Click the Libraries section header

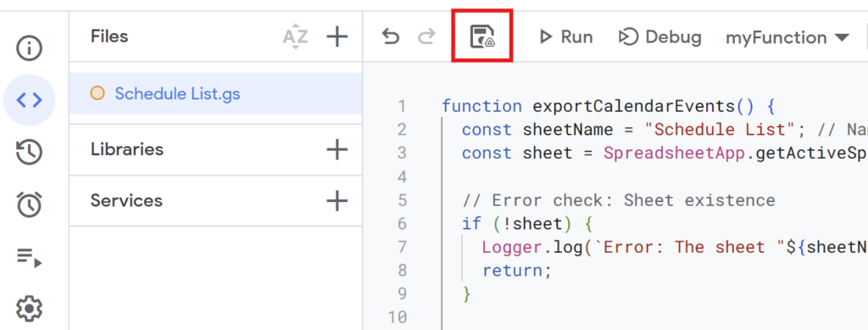coord(127,149)
